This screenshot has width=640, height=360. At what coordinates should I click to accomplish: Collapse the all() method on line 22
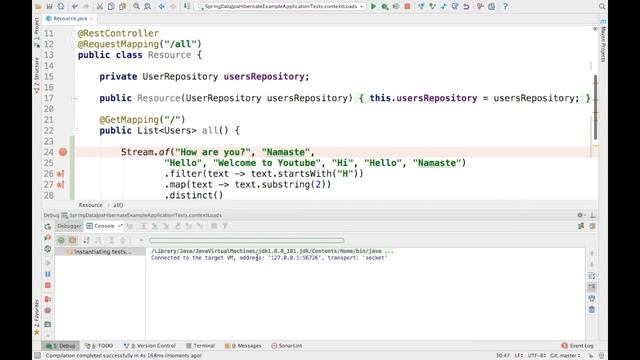coord(74,131)
